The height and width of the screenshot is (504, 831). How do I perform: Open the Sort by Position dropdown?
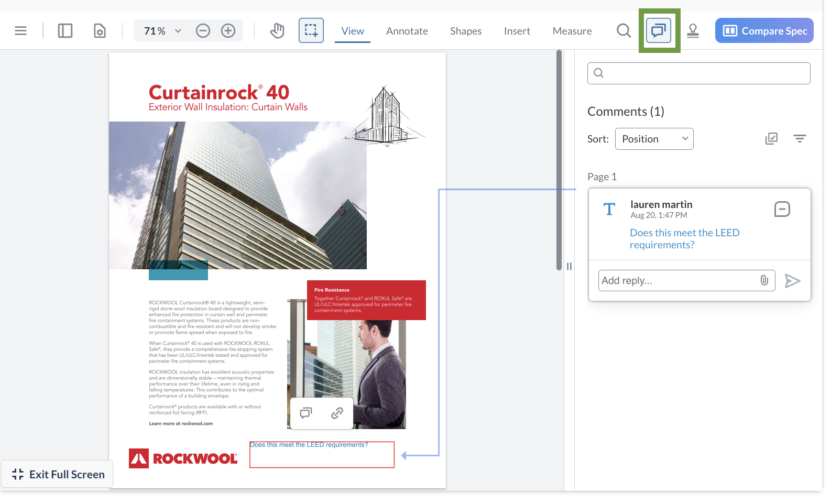pyautogui.click(x=654, y=139)
